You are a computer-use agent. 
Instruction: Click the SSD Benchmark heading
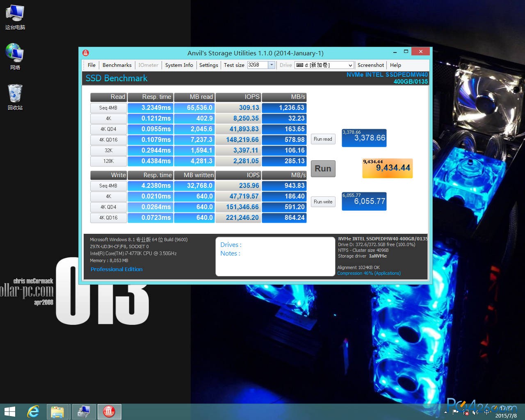pyautogui.click(x=116, y=78)
